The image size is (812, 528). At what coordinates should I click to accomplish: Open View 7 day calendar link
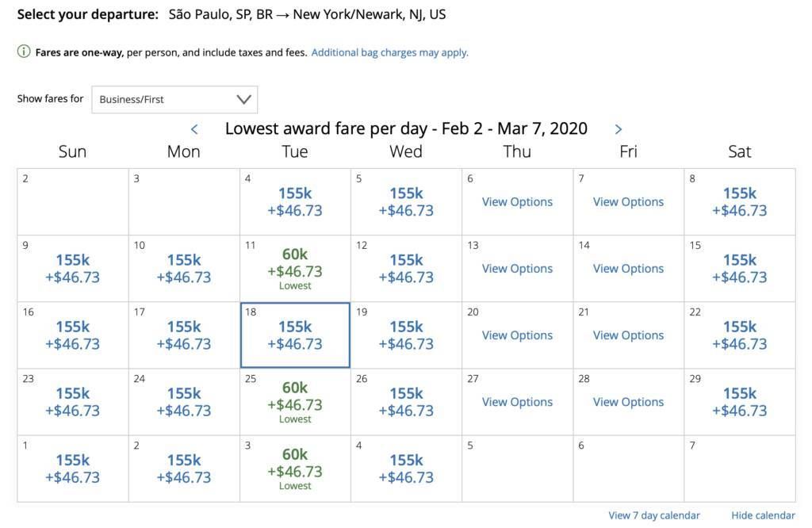654,515
